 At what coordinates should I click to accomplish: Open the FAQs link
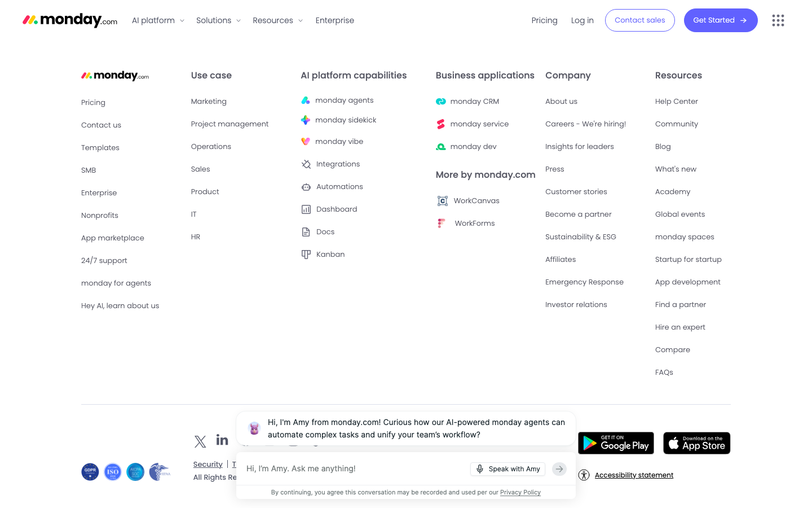coord(664,373)
